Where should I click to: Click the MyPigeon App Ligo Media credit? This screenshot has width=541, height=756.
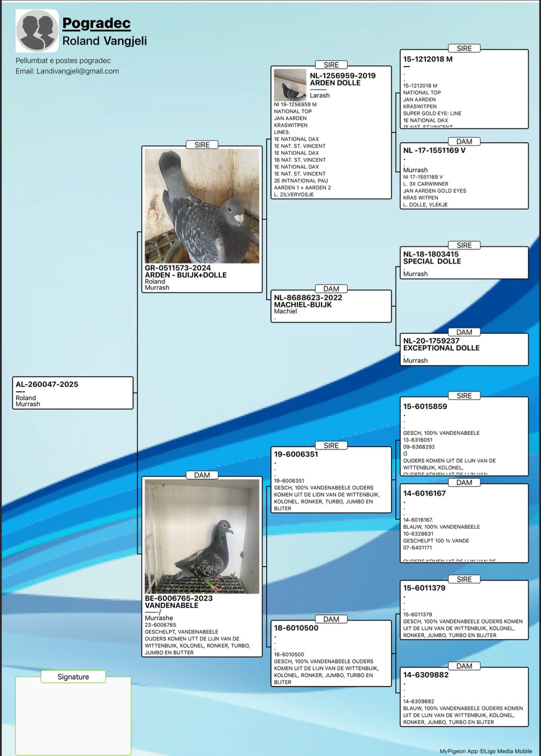click(485, 751)
